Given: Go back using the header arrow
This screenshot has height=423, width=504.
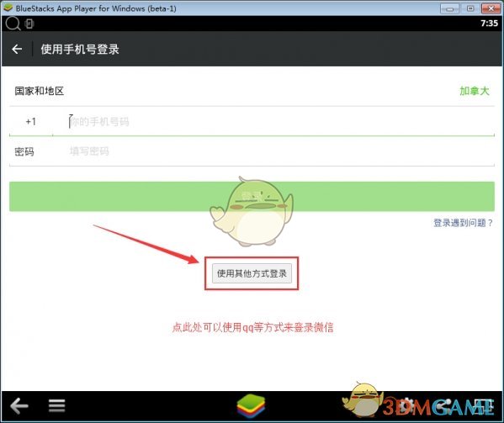Looking at the screenshot, I should tap(17, 49).
